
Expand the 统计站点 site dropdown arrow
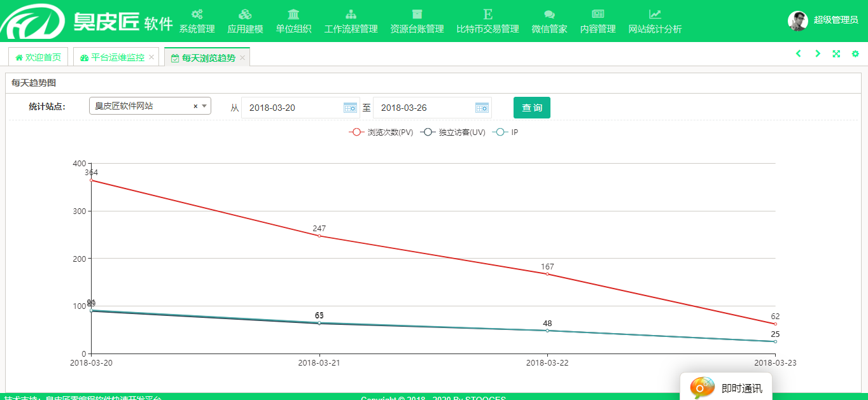[204, 106]
